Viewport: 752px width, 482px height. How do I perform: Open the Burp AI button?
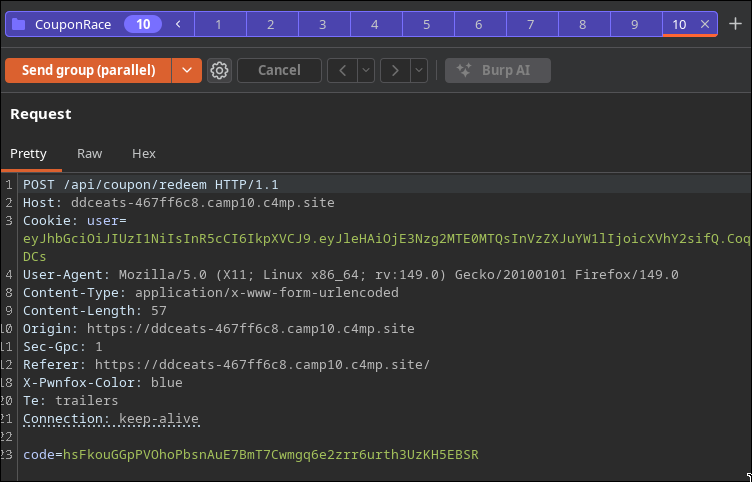498,71
